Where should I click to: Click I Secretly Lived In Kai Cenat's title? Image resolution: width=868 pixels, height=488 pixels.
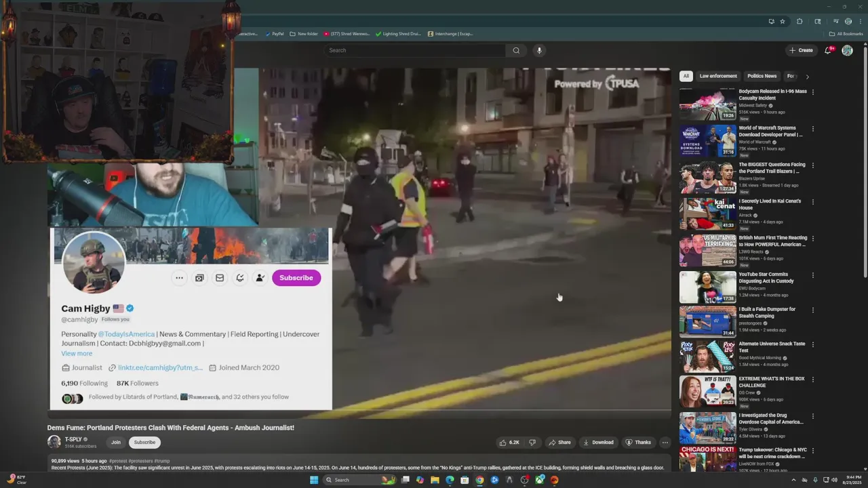(770, 204)
